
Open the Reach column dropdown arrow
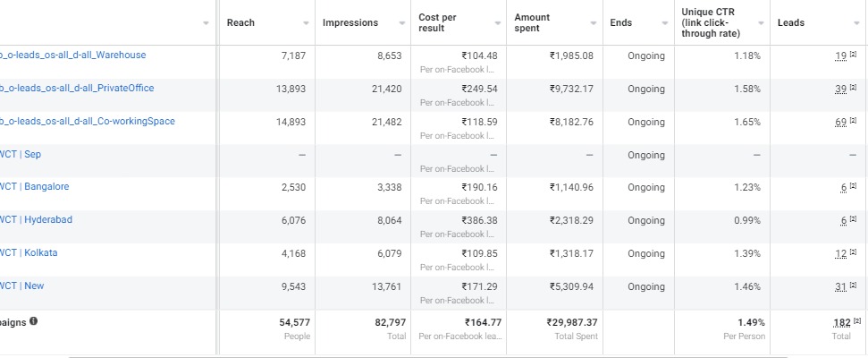tap(306, 22)
